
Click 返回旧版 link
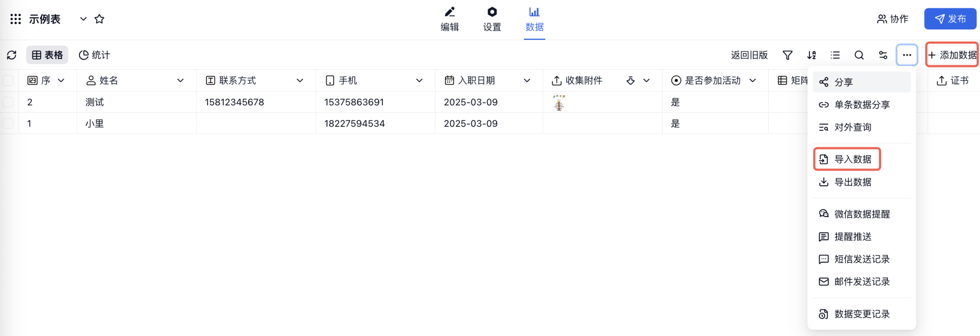click(749, 55)
